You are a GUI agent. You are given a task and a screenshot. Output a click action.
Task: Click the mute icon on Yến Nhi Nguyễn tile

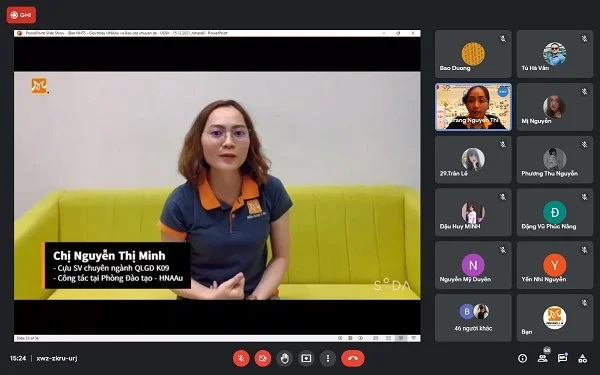point(584,250)
